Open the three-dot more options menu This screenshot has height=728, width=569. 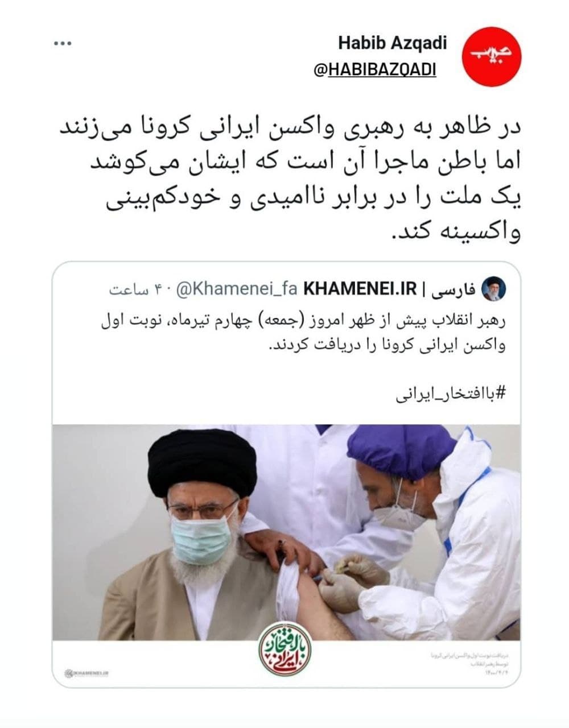pyautogui.click(x=63, y=44)
